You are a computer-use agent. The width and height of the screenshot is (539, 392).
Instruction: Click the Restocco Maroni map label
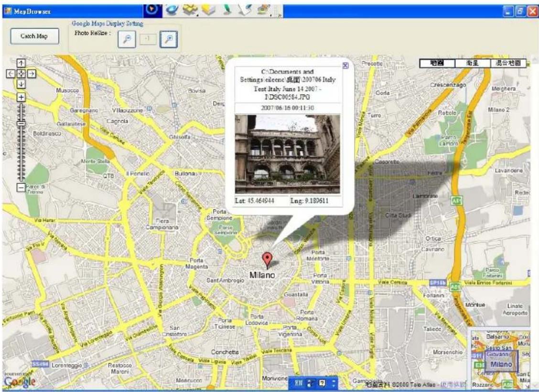pos(119,368)
